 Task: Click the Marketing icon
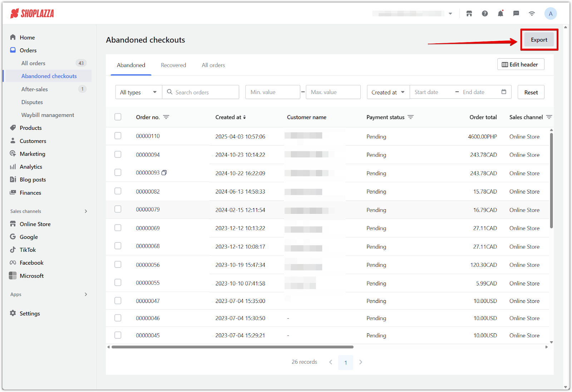13,153
